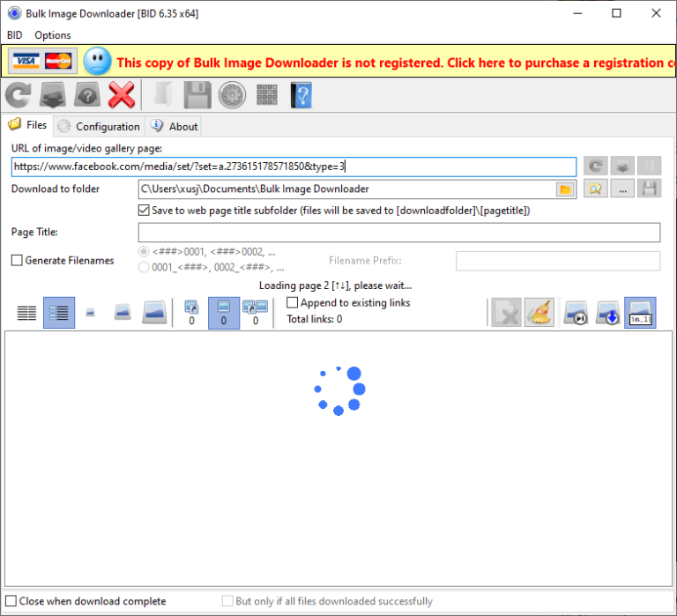Click into the Page Title text field
This screenshot has height=616, width=677.
pyautogui.click(x=398, y=233)
